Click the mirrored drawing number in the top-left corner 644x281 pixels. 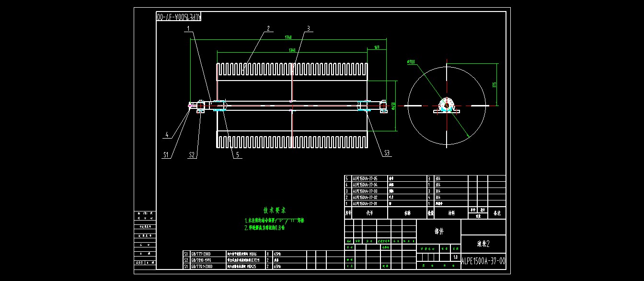179,16
